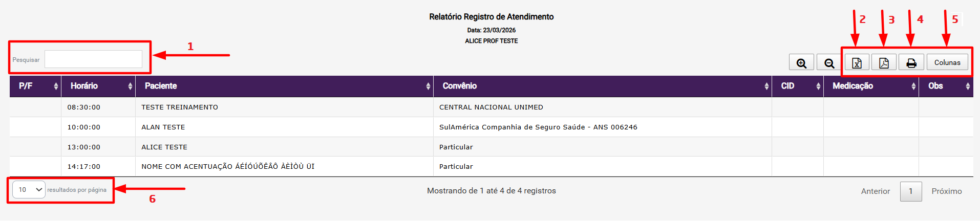Open the Colunas visibility menu
Viewport: 980px width, 221px height.
[x=947, y=62]
